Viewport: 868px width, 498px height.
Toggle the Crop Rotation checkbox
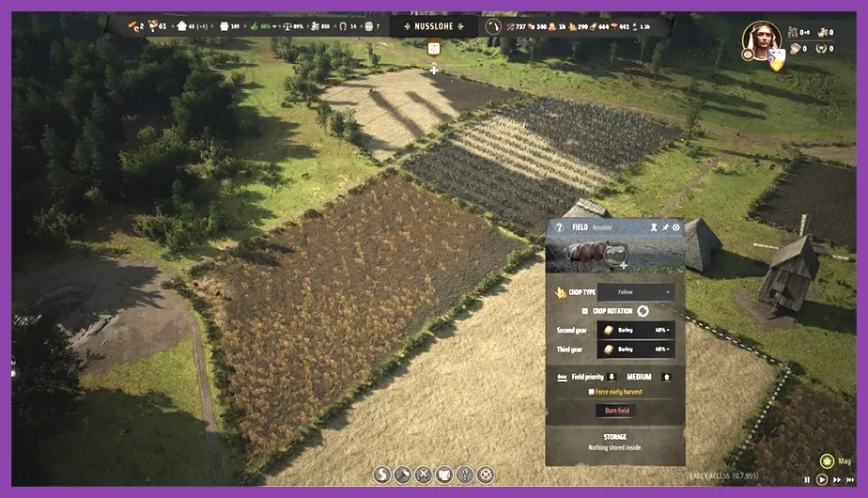(x=584, y=311)
